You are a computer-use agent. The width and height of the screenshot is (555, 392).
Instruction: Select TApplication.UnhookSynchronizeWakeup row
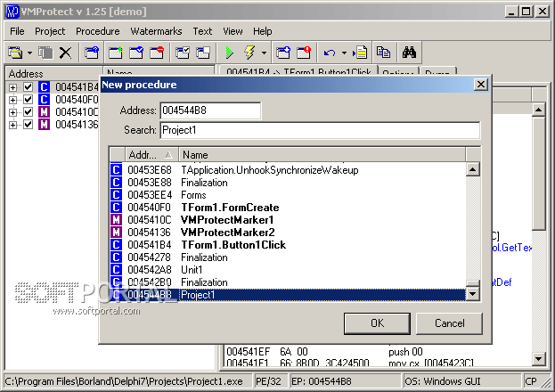pos(288,170)
